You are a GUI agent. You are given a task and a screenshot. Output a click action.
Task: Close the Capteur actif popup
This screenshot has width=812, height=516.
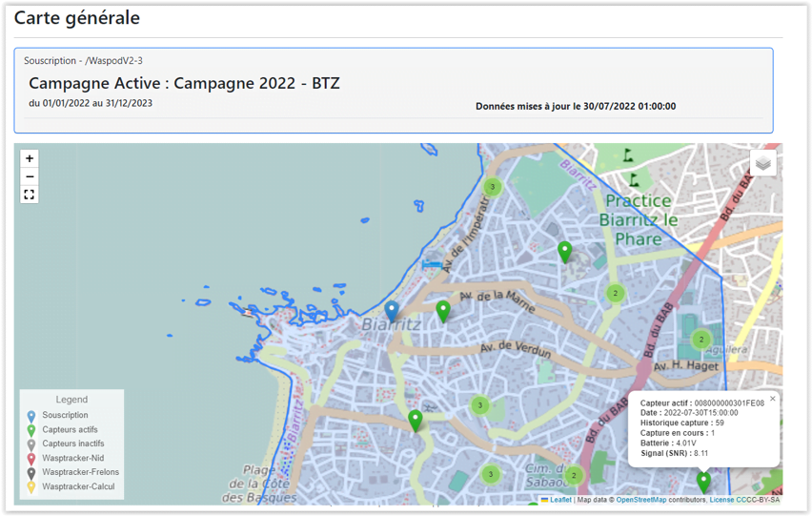pyautogui.click(x=772, y=399)
